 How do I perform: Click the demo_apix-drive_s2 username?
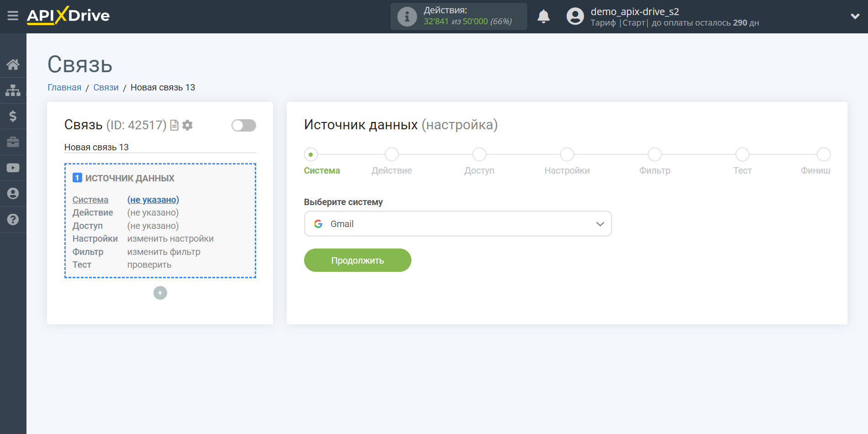click(635, 11)
